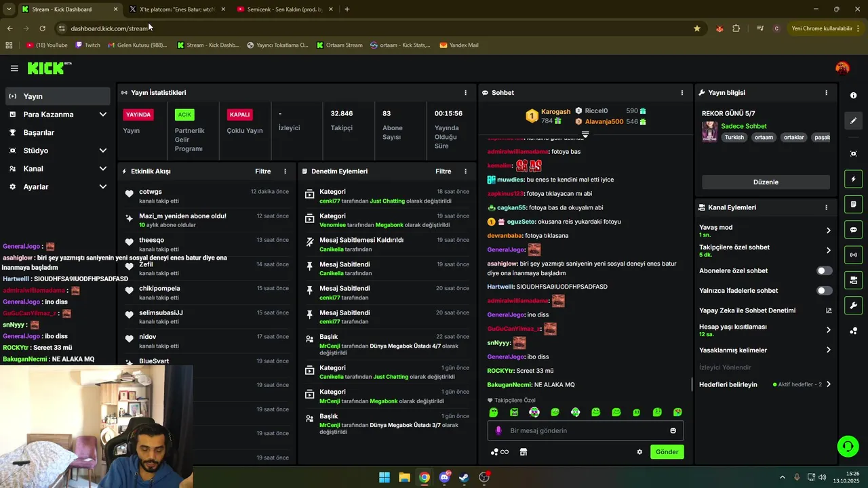Image resolution: width=868 pixels, height=488 pixels.
Task: Open new Chrome tab with plus button
Action: 347,9
